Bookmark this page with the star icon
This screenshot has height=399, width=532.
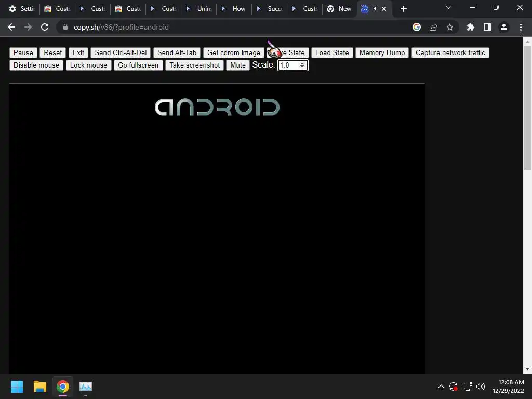[450, 27]
